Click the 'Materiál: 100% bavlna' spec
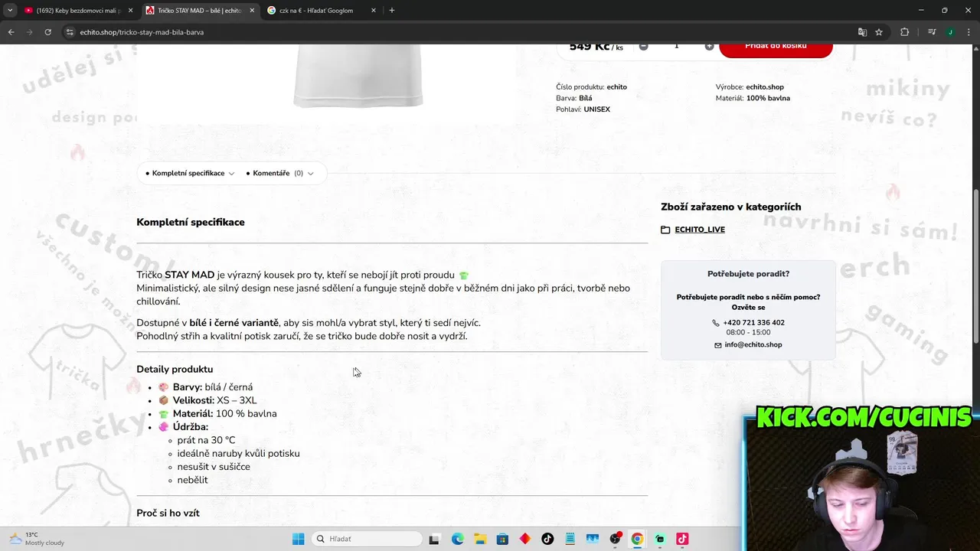The height and width of the screenshot is (551, 980). 753,98
